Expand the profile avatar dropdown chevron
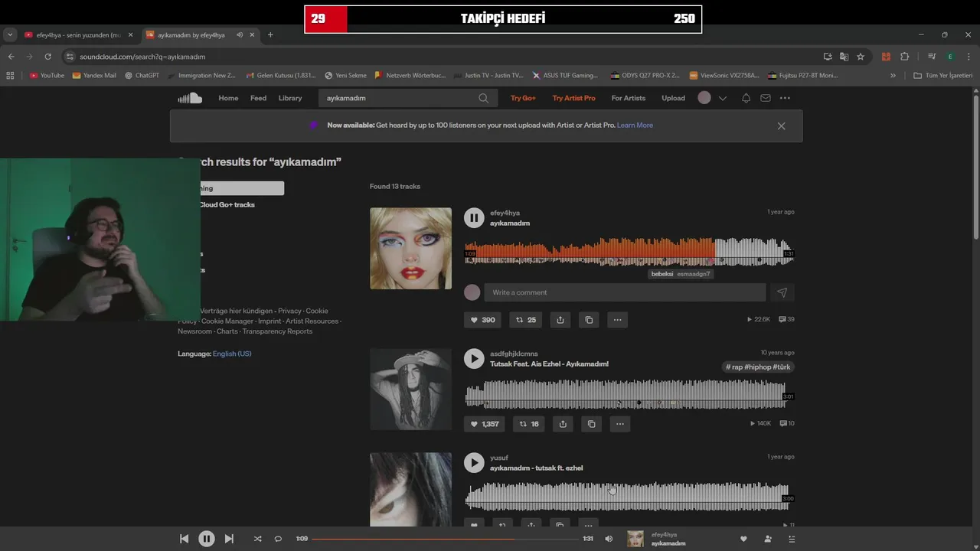This screenshot has width=980, height=551. click(x=722, y=98)
